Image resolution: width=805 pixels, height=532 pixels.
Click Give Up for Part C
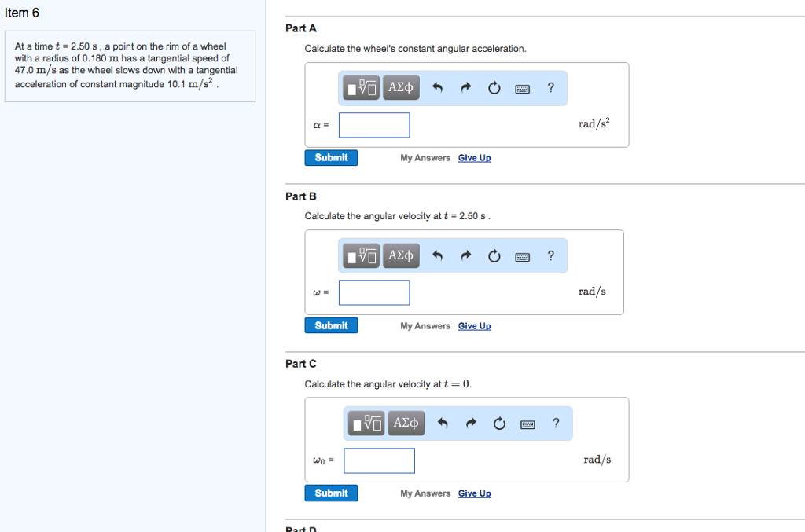point(474,493)
